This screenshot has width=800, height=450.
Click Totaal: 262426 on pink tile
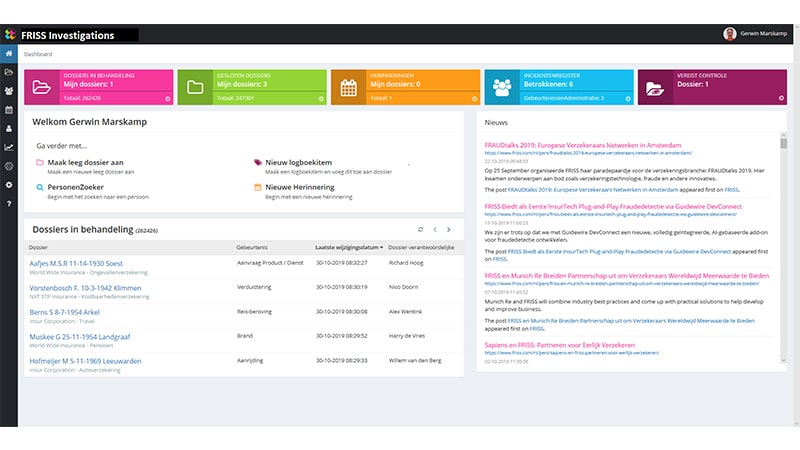(x=82, y=98)
